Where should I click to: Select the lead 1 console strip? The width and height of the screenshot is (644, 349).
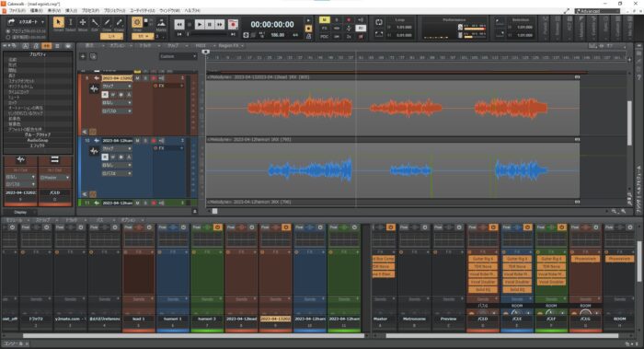click(x=138, y=319)
